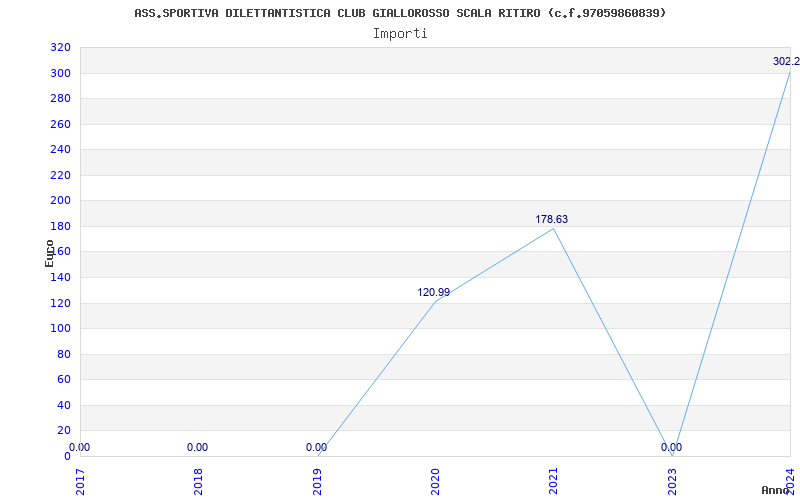Click the 240 y-axis tick label
This screenshot has height=500, width=800.
tap(60, 150)
